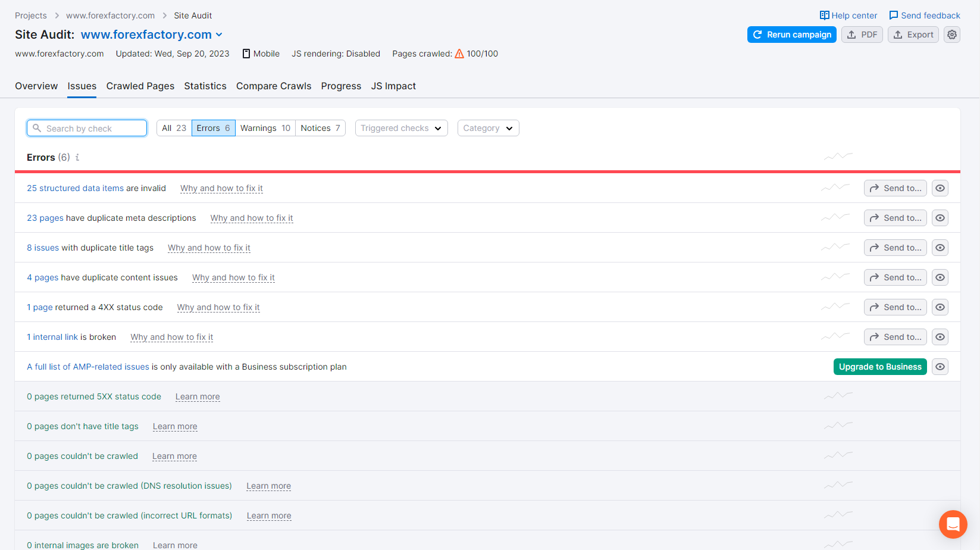Click the trend sparkline for 4XX status code
This screenshot has height=550, width=980.
[x=835, y=307]
